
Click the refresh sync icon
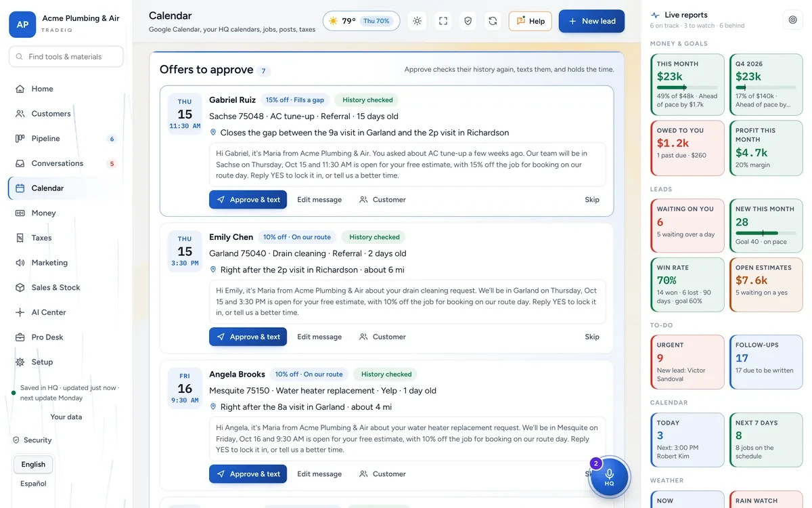tap(493, 21)
